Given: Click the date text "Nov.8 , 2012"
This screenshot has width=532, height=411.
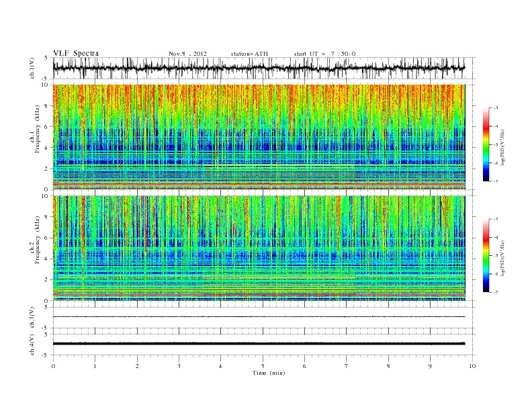Looking at the screenshot, I should 187,54.
